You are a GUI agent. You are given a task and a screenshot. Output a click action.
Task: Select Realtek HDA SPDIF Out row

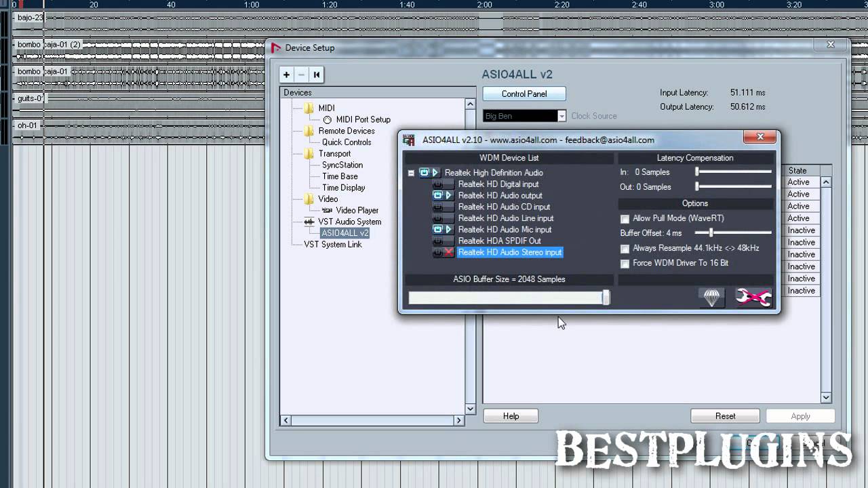pyautogui.click(x=499, y=241)
